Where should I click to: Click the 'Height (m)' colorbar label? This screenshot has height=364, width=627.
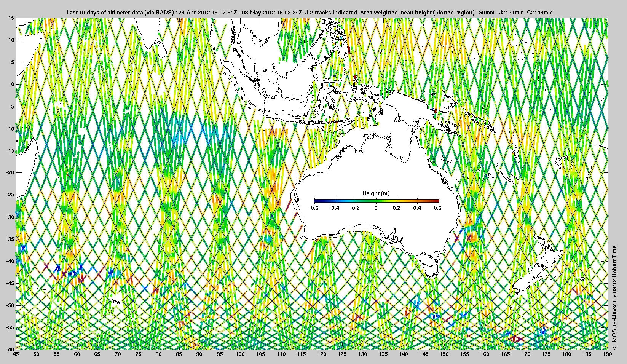pos(376,193)
